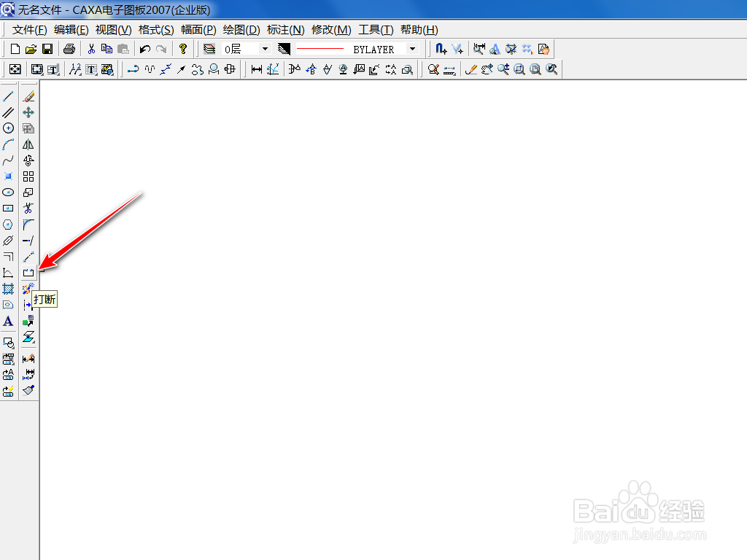Screen dimensions: 747x560
Task: Click the color settings swatch icon
Action: click(284, 49)
